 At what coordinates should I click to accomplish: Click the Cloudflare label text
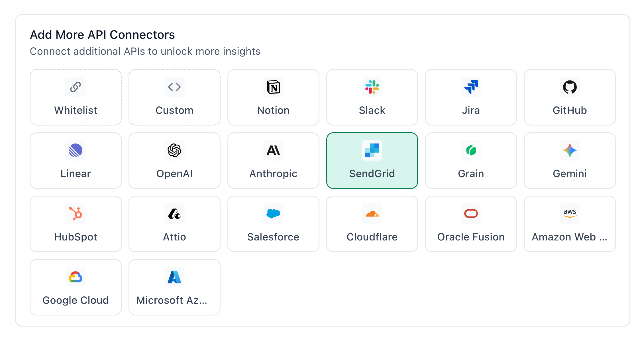372,237
